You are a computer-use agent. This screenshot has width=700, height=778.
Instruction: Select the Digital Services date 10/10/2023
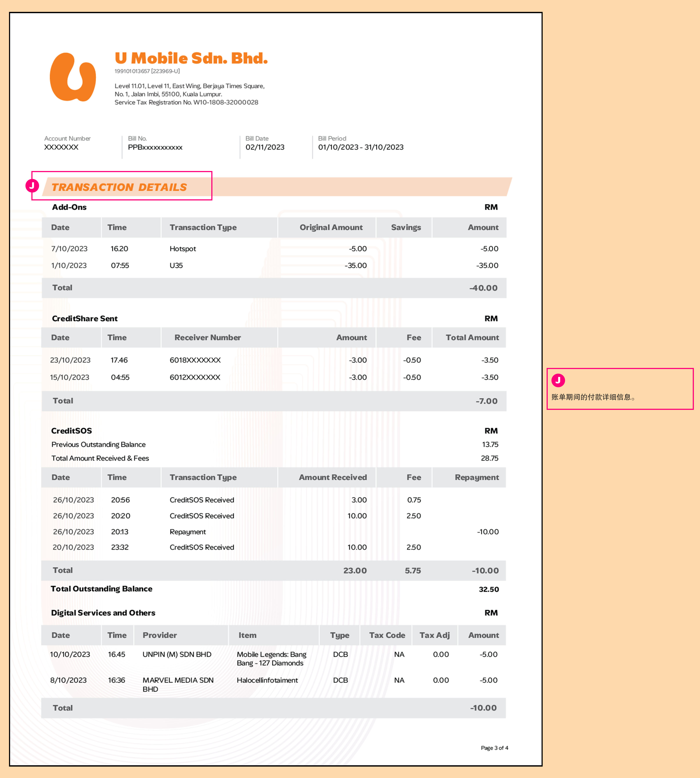click(70, 654)
